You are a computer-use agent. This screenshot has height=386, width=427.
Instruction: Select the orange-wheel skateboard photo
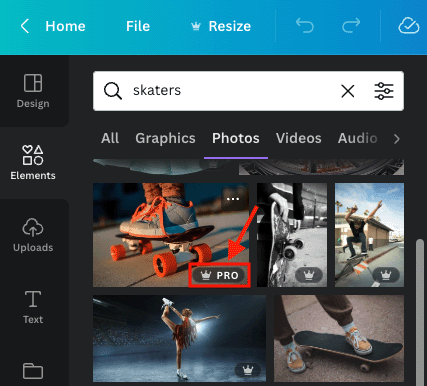pos(171,235)
